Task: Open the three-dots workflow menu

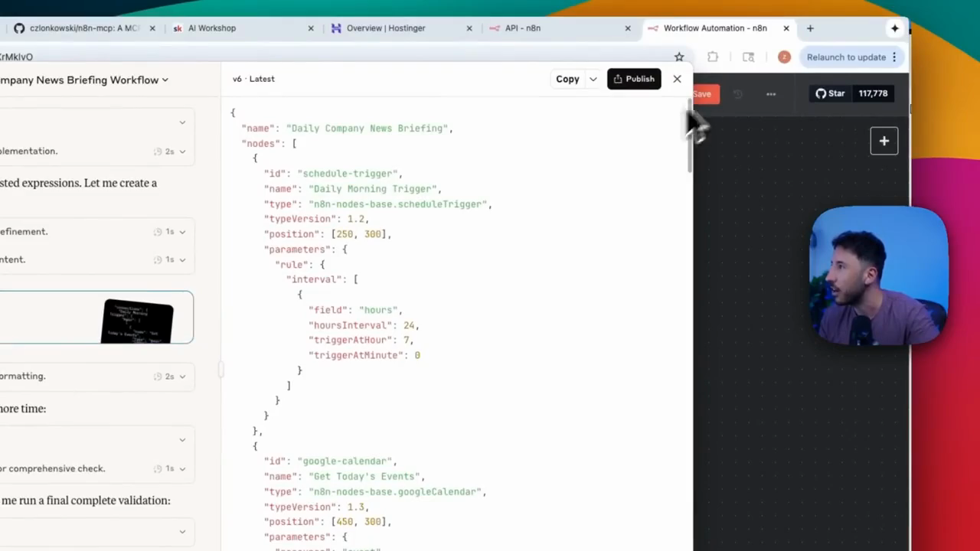Action: click(x=771, y=94)
